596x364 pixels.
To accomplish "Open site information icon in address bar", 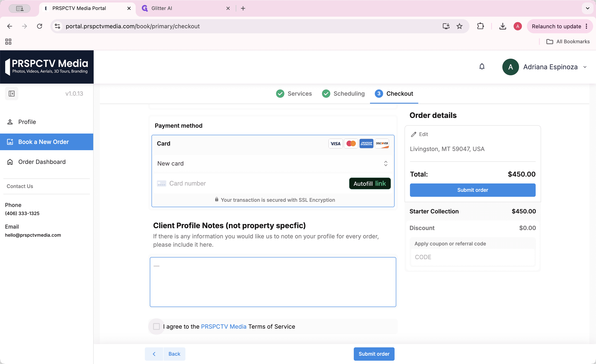I will pyautogui.click(x=57, y=26).
